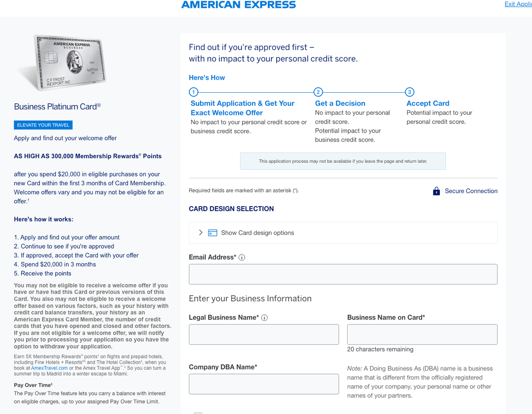532x414 pixels.
Task: Select the step 1 circle indicator
Action: point(193,92)
